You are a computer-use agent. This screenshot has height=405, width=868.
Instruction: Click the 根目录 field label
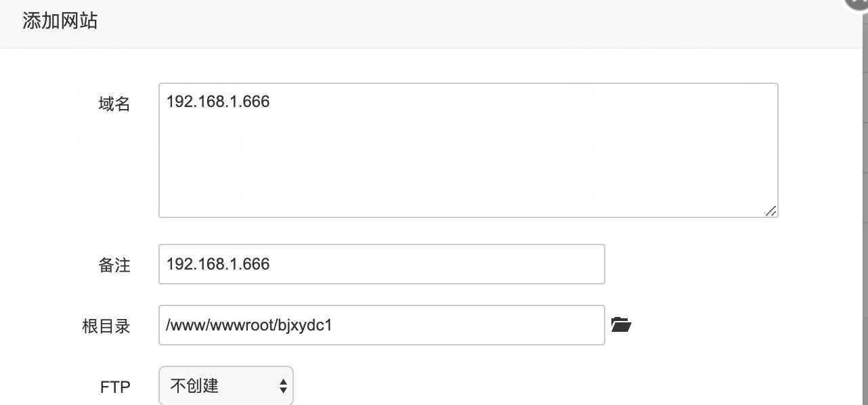pos(106,326)
